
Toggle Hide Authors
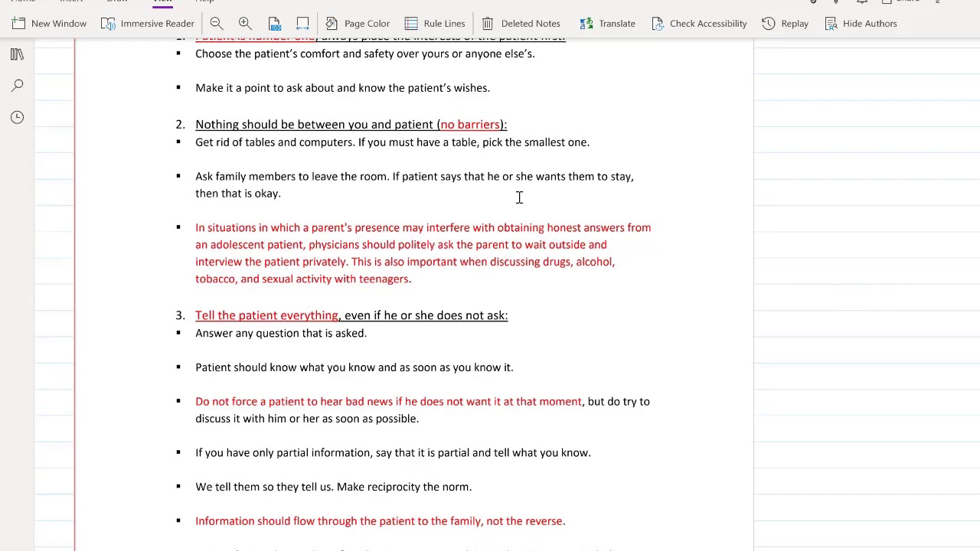[x=861, y=23]
